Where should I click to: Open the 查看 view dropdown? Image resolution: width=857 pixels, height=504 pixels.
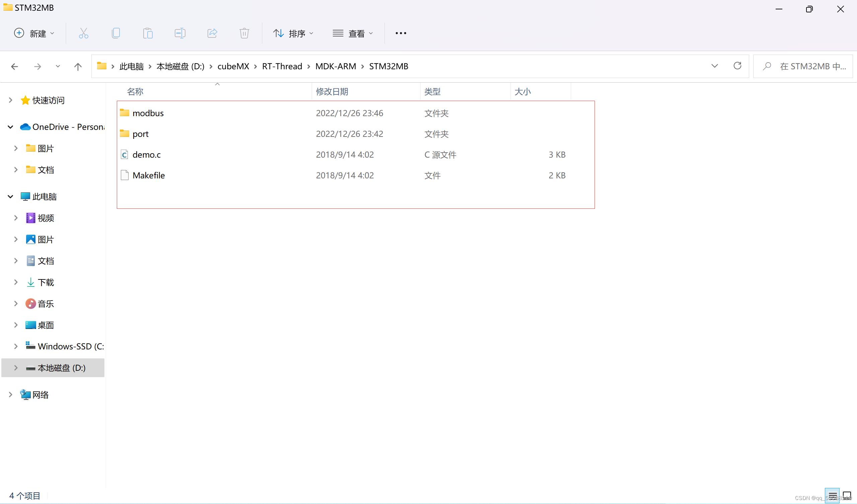pyautogui.click(x=353, y=33)
